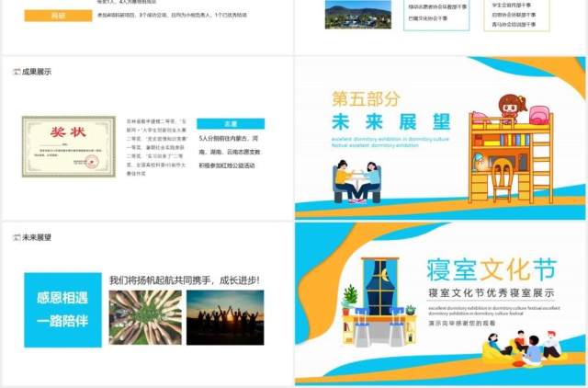
Task: Select the 第五部分 title text
Action: pos(366,99)
